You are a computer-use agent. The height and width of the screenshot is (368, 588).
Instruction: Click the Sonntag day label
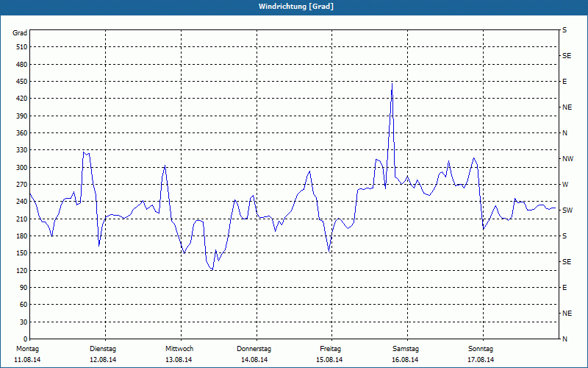tap(481, 349)
